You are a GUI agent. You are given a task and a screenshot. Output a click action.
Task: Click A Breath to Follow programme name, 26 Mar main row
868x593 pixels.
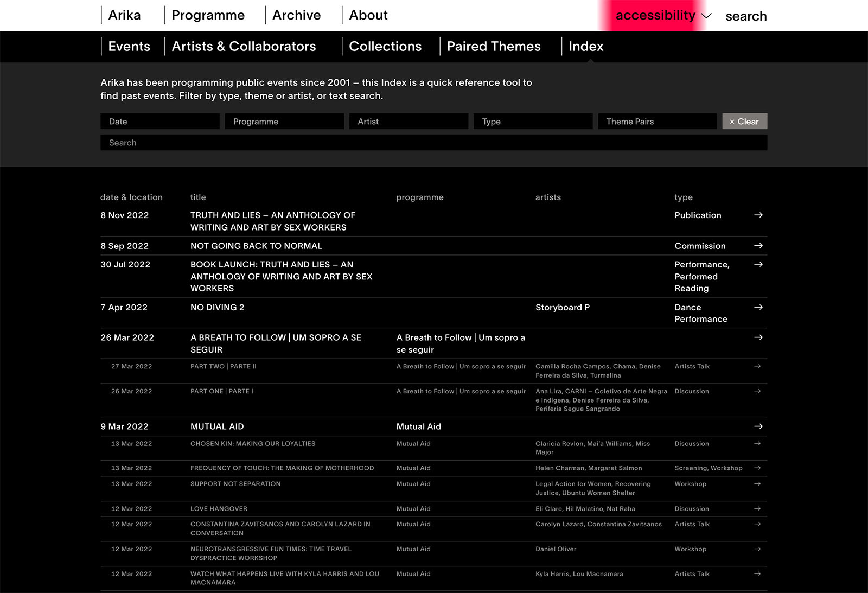pyautogui.click(x=461, y=343)
